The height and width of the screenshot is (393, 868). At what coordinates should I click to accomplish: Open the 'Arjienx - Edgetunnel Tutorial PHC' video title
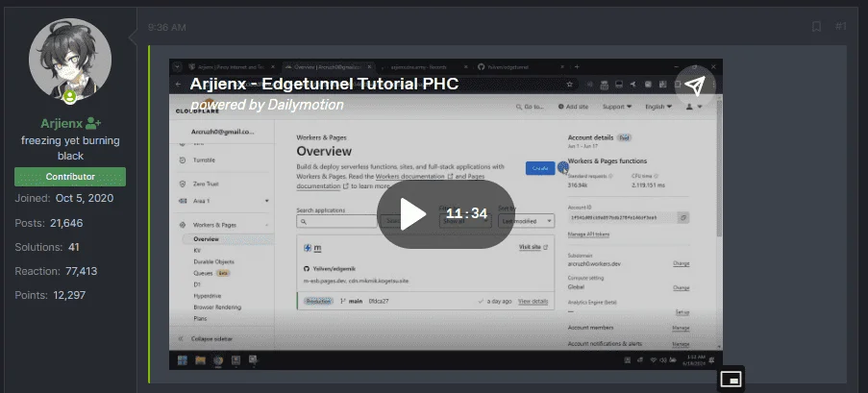point(324,85)
